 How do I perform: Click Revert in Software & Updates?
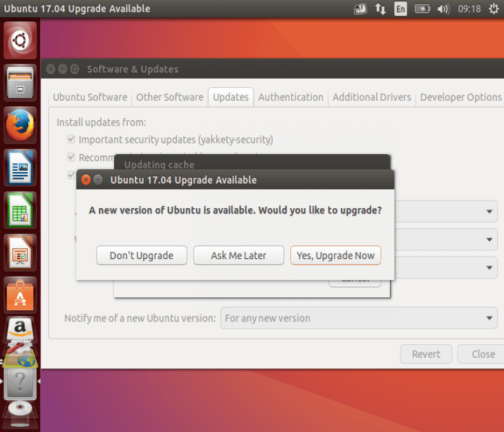click(x=426, y=354)
